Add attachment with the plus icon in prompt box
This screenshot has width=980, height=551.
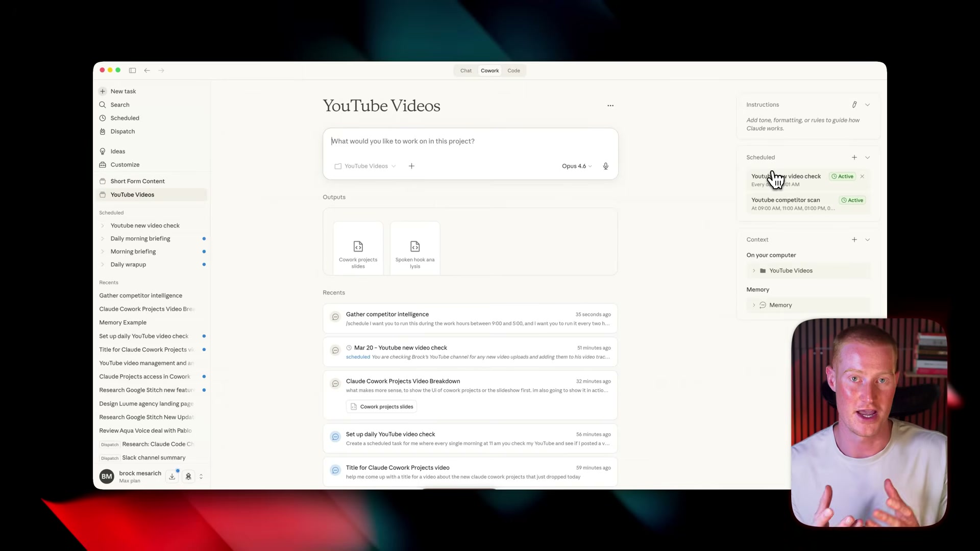[x=411, y=166]
